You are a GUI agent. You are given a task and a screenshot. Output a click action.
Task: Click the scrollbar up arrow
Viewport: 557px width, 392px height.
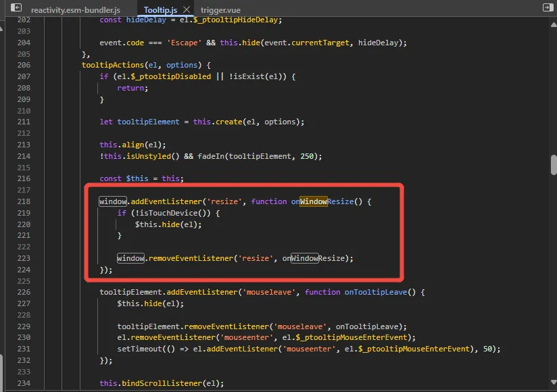point(554,25)
